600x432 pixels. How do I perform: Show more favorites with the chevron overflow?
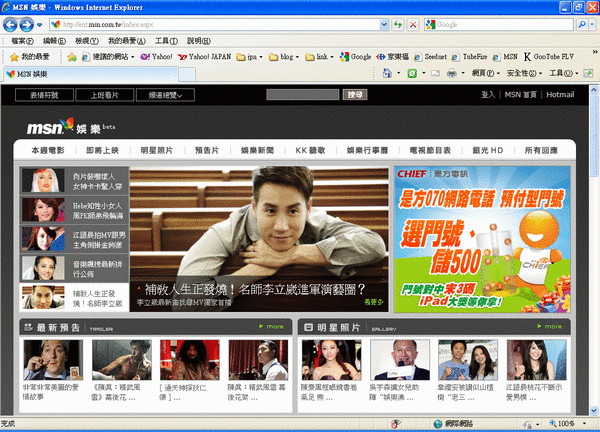tap(595, 52)
